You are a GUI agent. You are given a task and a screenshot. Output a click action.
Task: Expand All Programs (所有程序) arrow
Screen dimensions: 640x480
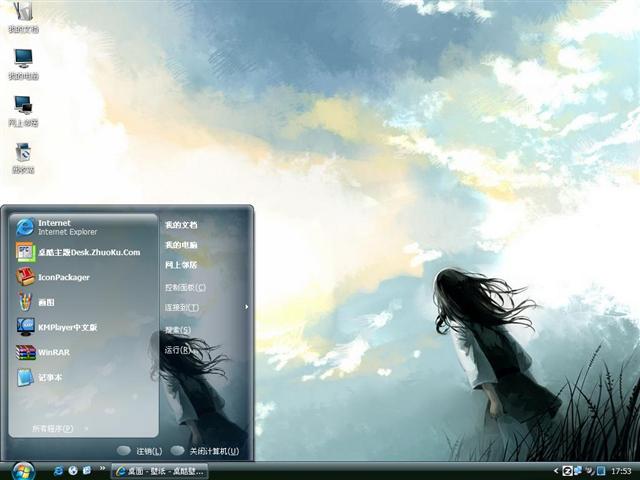coord(86,428)
